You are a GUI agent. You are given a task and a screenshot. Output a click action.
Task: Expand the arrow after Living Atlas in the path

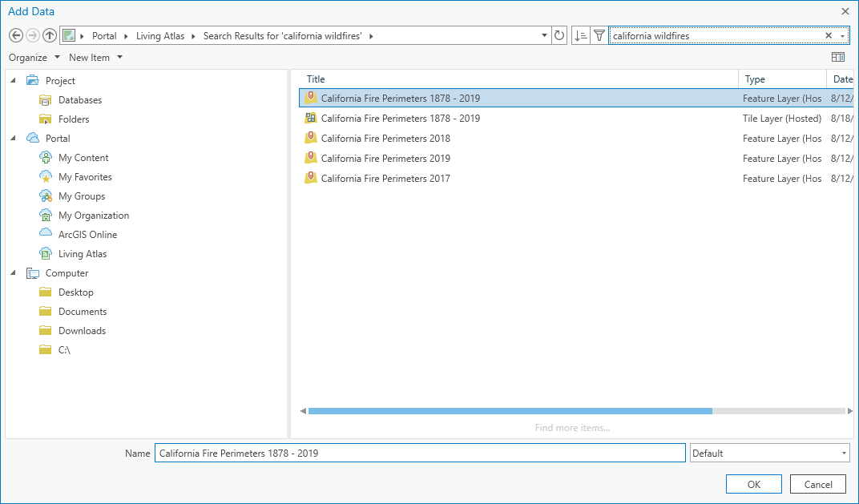193,36
